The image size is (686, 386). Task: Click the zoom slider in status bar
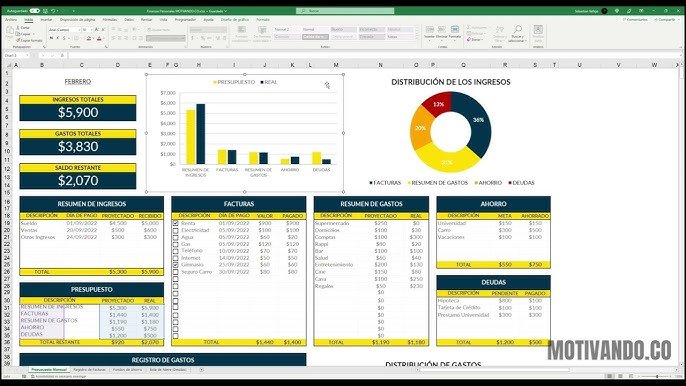pyautogui.click(x=656, y=376)
